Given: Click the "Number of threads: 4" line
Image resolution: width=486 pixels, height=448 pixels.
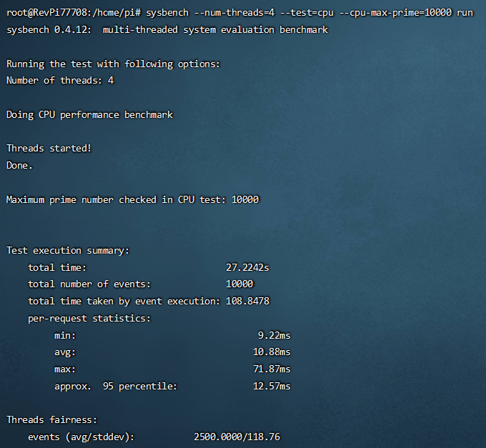Looking at the screenshot, I should (x=60, y=81).
